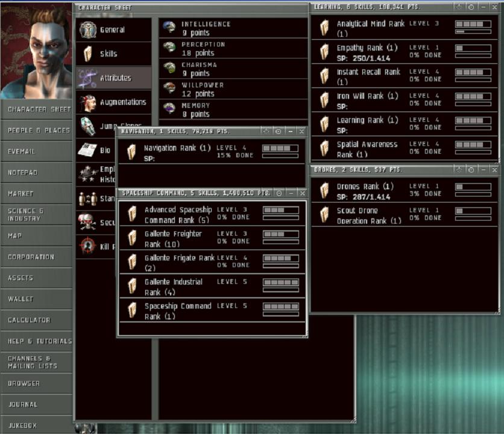Viewport: 504px width, 434px height.
Task: Click the Intelligence brain icon
Action: pos(169,27)
